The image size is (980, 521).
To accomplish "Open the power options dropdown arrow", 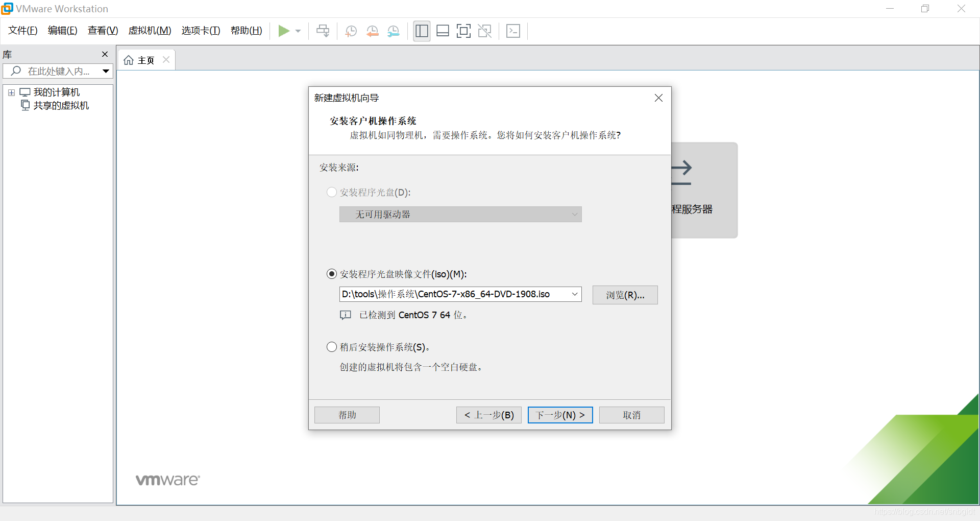I will [x=298, y=31].
